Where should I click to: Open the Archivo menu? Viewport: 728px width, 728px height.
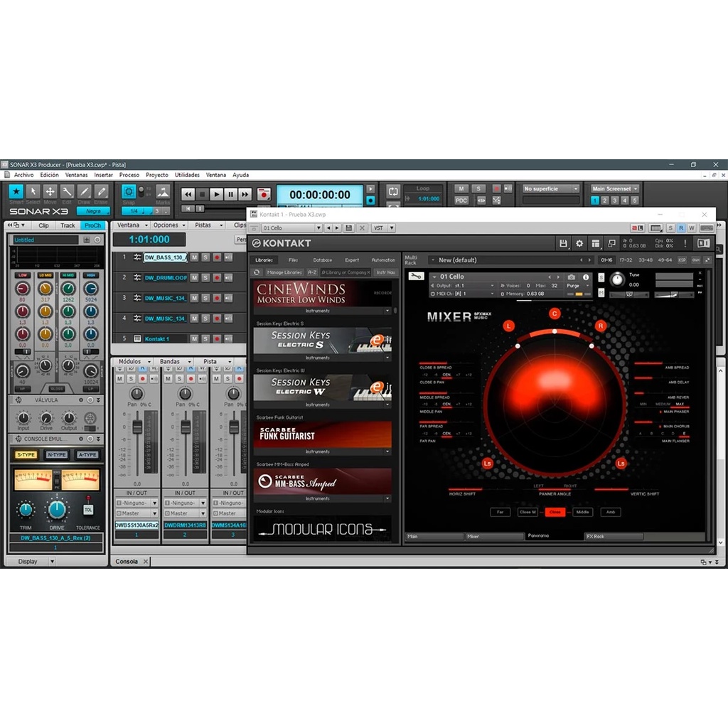tap(23, 175)
